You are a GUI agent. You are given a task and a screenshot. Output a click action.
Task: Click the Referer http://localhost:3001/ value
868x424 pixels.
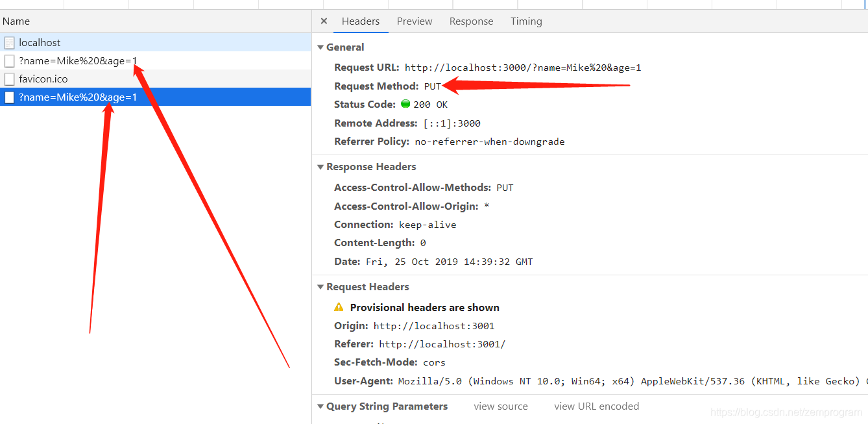[x=442, y=344]
